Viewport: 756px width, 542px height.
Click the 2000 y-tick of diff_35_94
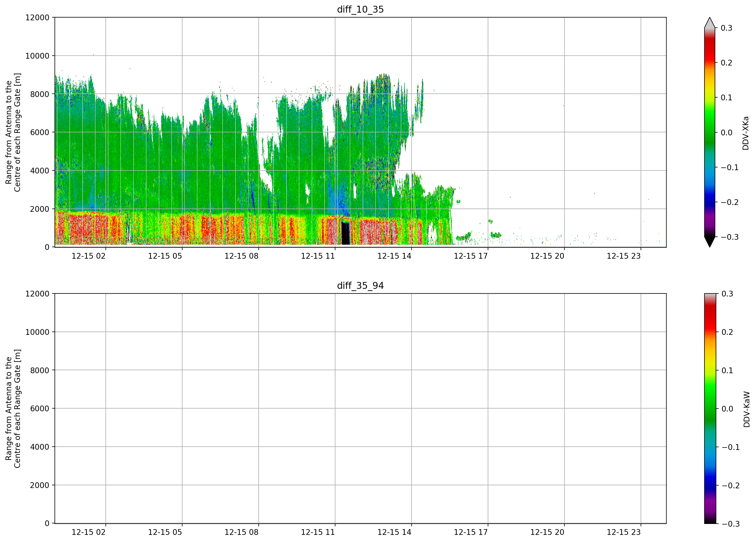[40, 485]
